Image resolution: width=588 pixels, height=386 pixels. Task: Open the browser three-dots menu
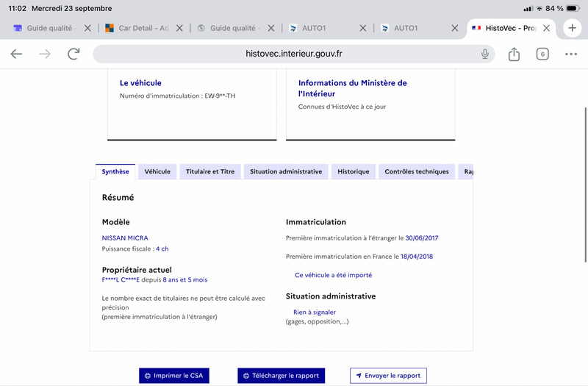[x=571, y=54]
